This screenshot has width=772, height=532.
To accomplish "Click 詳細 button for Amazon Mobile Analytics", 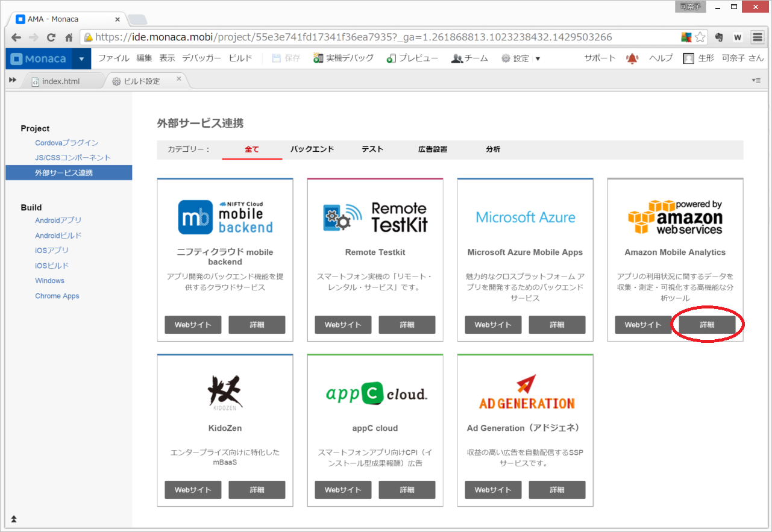I will click(x=707, y=325).
